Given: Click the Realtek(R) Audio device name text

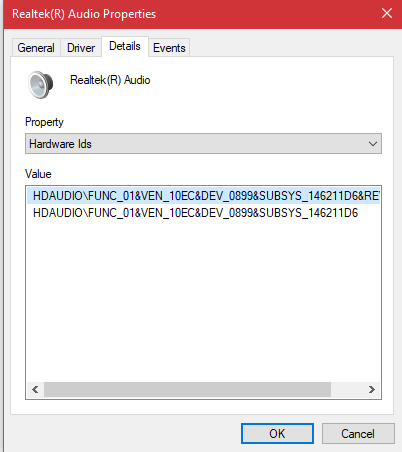Looking at the screenshot, I should (x=110, y=80).
